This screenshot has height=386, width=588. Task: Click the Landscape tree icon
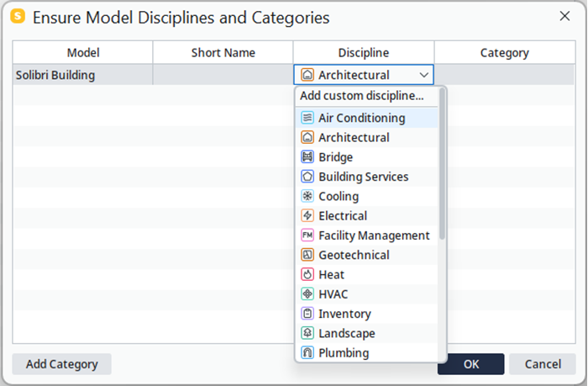[307, 333]
